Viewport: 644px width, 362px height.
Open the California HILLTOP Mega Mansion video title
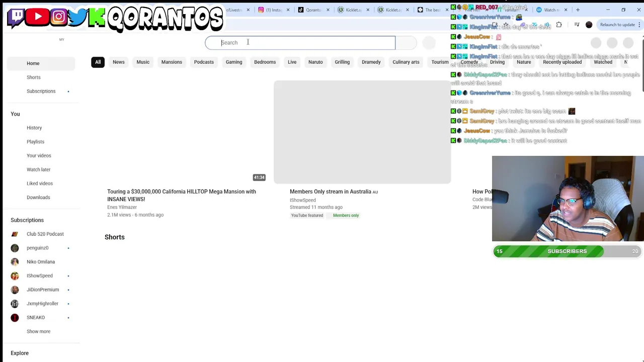coord(182,195)
